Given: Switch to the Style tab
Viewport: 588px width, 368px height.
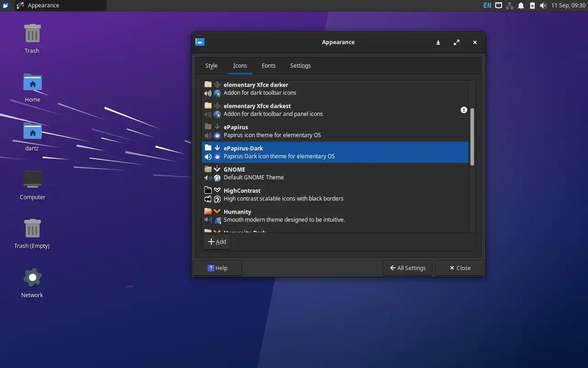Looking at the screenshot, I should point(211,66).
